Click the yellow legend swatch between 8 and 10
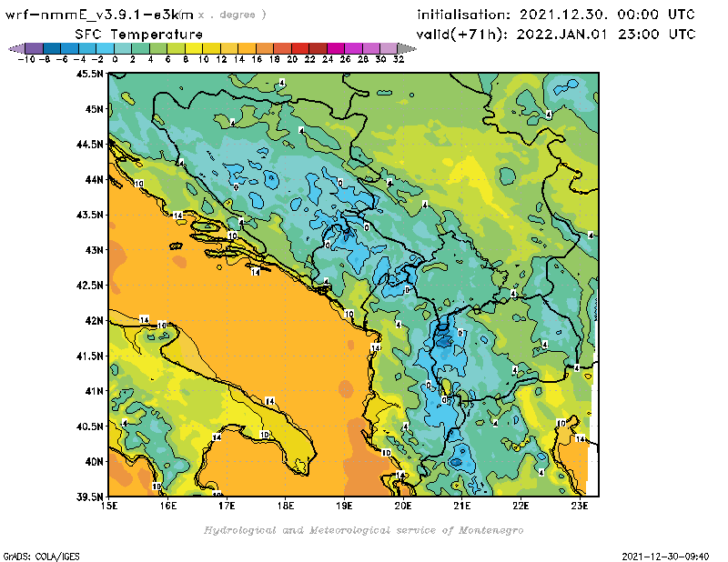 point(194,48)
